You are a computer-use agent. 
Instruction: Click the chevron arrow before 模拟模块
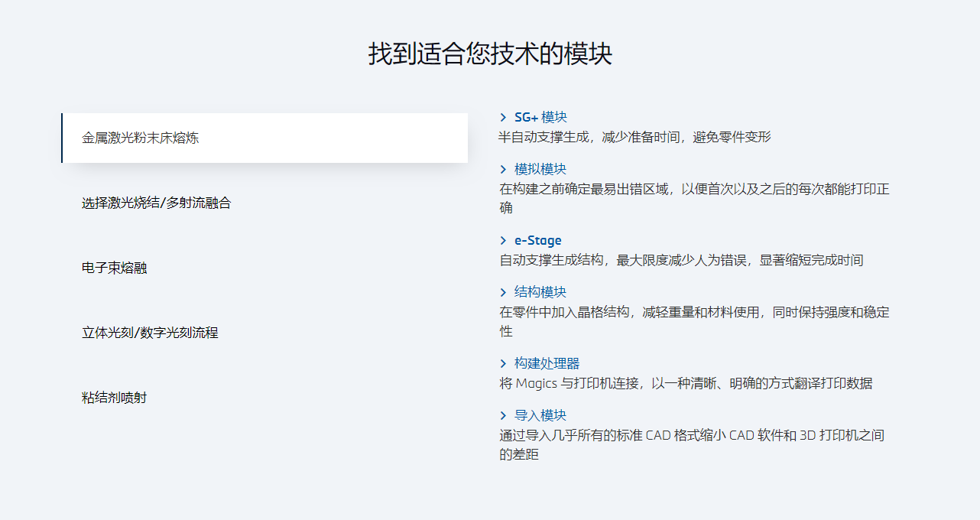(x=503, y=169)
